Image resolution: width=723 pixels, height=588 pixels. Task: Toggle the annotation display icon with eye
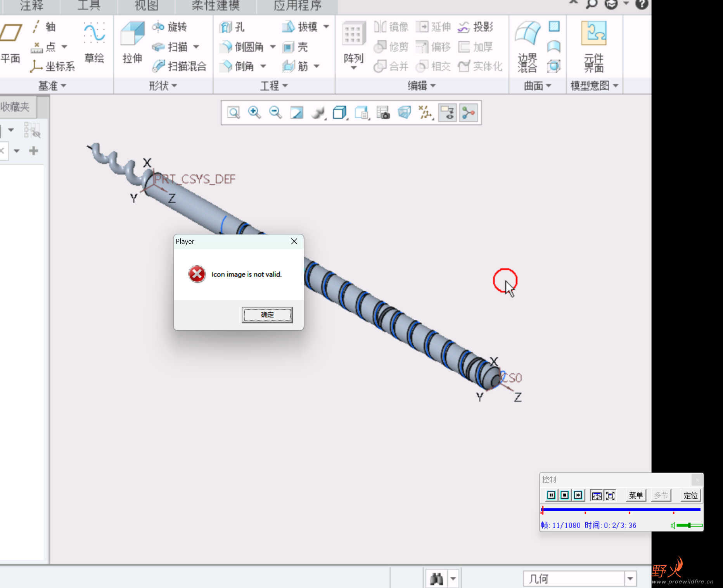click(447, 113)
